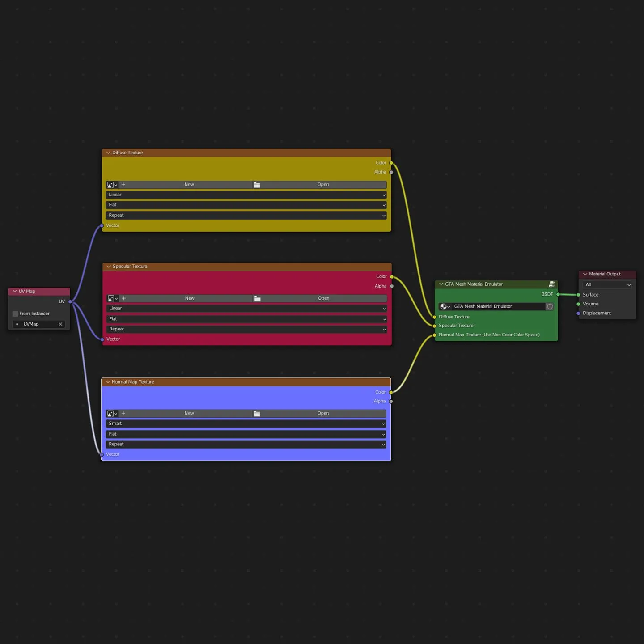644x644 pixels.
Task: Open Linear interpolation dropdown in Diffuse Texture
Action: [246, 195]
